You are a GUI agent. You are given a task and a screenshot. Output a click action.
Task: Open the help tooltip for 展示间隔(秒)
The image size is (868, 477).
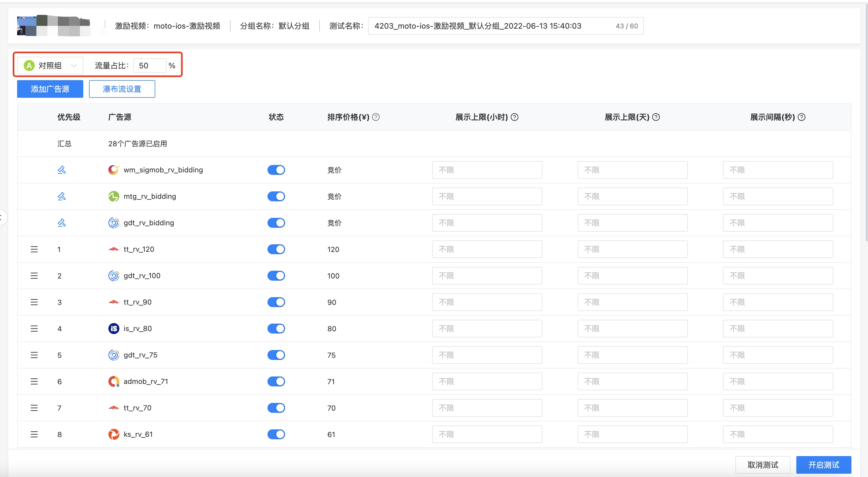tap(802, 117)
